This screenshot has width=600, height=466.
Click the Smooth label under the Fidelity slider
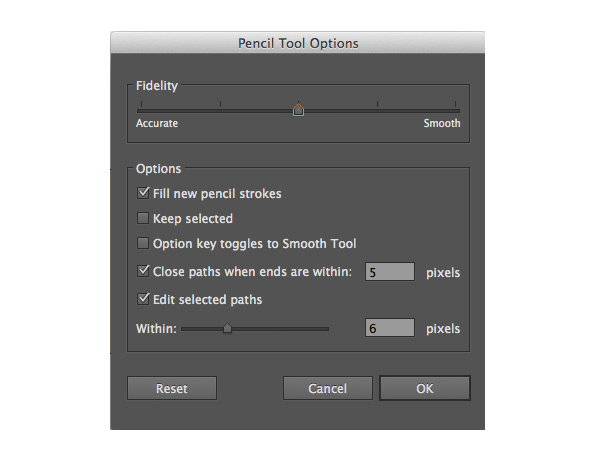[x=441, y=124]
